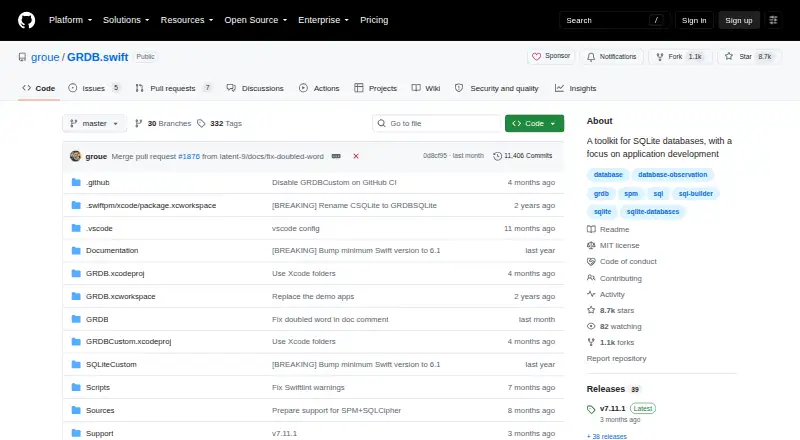
Task: Click the database-observation topic tag
Action: tap(672, 175)
